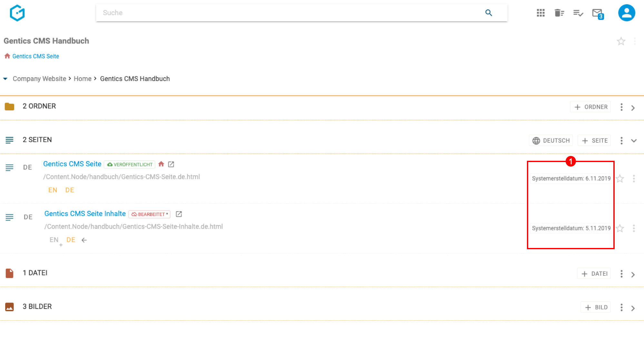644x339 pixels.
Task: Open the Ordner section options menu
Action: 621,107
